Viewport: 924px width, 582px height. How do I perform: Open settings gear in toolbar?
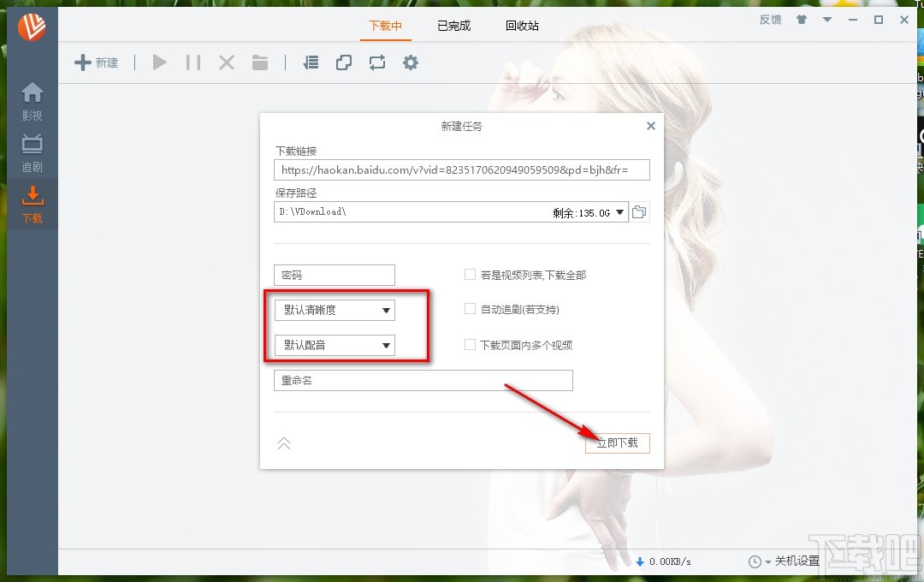tap(411, 62)
